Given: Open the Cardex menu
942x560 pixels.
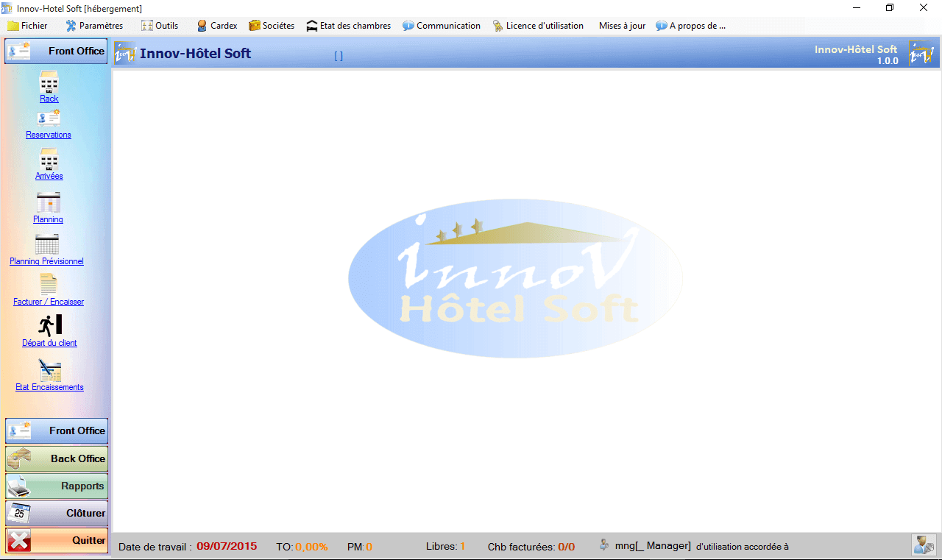Looking at the screenshot, I should tap(216, 25).
